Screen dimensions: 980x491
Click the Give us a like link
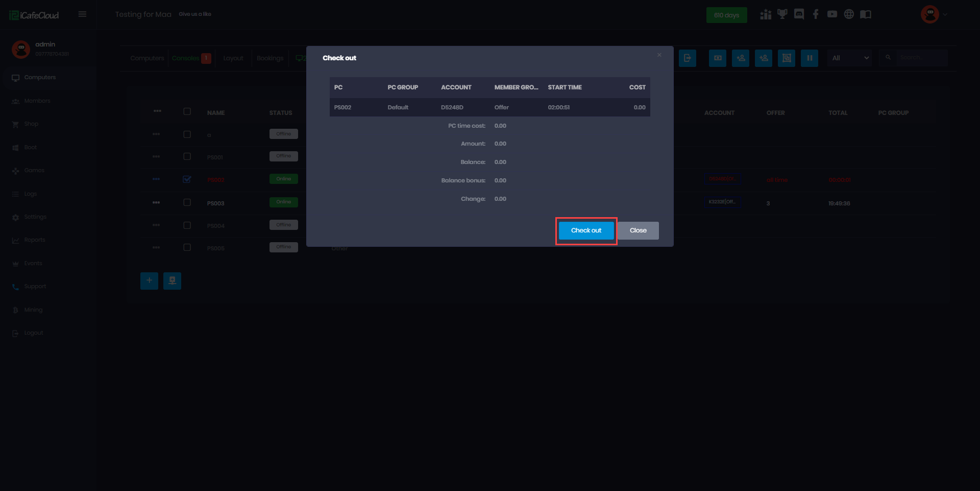(x=195, y=14)
